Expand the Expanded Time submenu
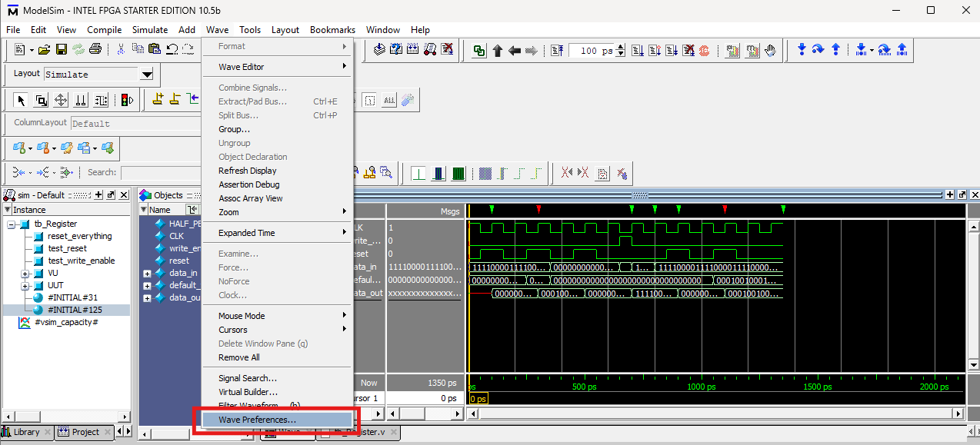The height and width of the screenshot is (445, 980). click(277, 233)
